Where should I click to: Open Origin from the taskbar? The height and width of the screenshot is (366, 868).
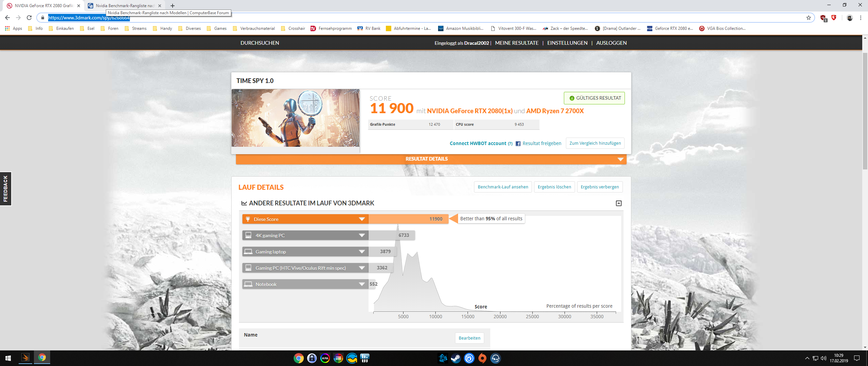point(482,358)
